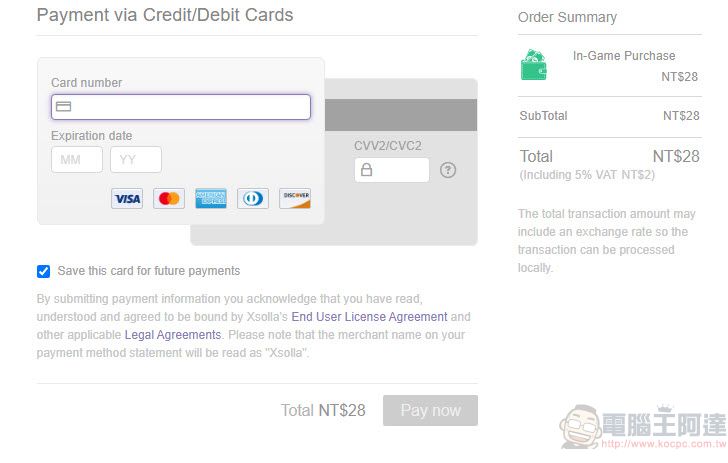Click the card icon in Card number field

[63, 107]
